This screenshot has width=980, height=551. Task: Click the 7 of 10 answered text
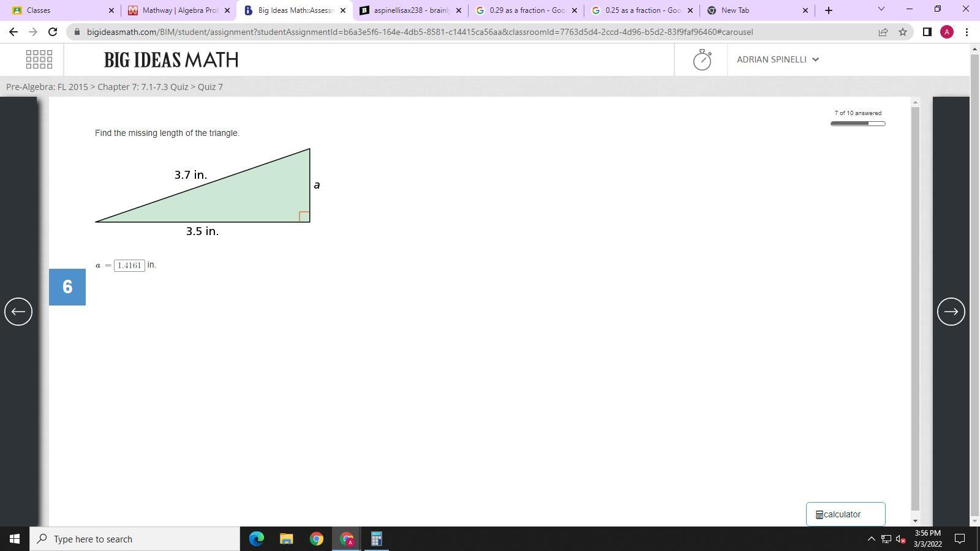(858, 113)
